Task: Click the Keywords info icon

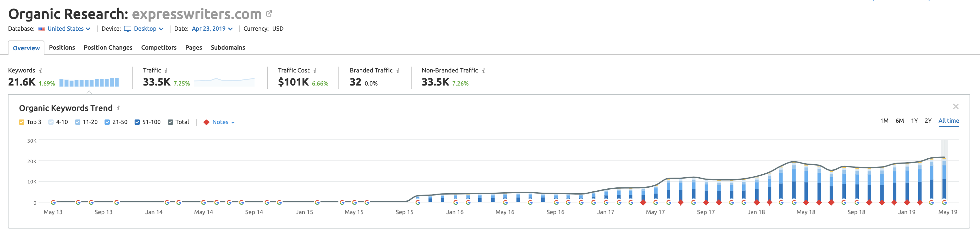Action: [x=41, y=71]
